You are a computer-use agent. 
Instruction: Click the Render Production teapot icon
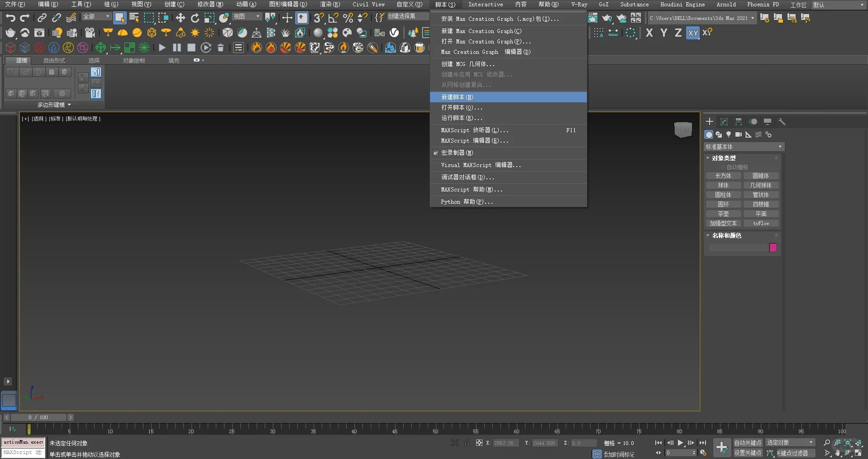click(x=607, y=18)
